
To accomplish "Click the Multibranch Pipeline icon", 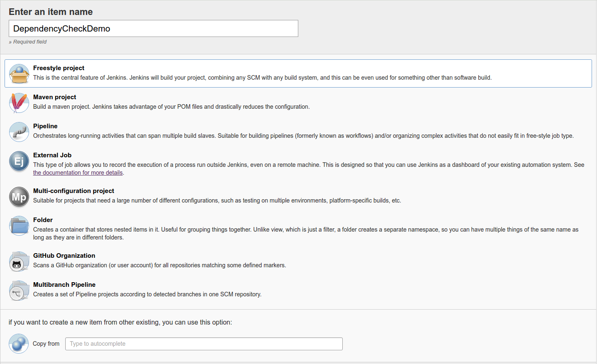I will (19, 291).
